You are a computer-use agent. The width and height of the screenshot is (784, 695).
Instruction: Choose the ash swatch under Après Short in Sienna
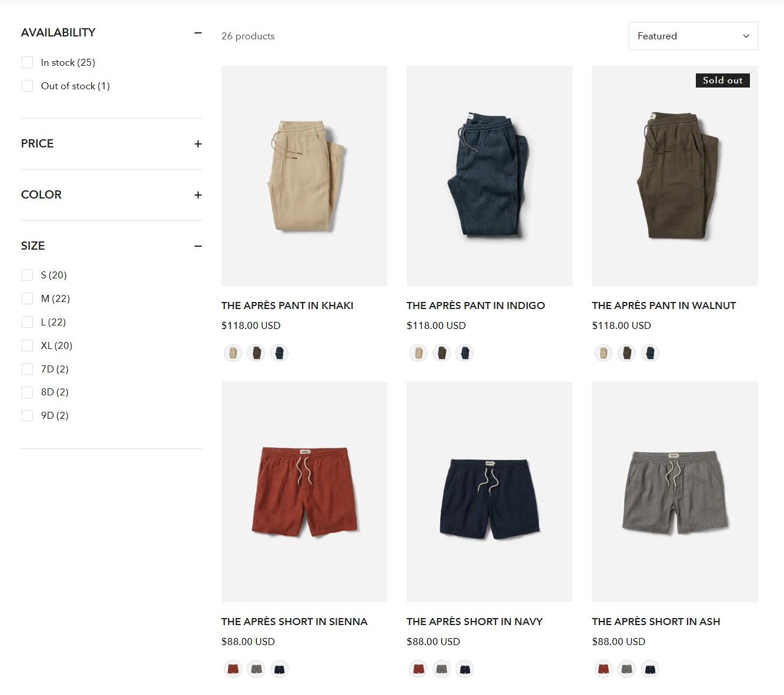click(x=256, y=669)
